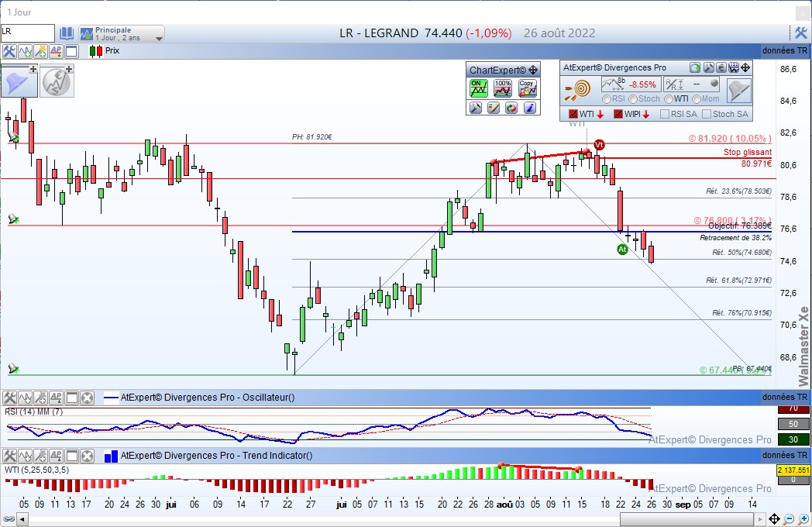Click the crosshair pan icon at bottom-right

tap(774, 518)
